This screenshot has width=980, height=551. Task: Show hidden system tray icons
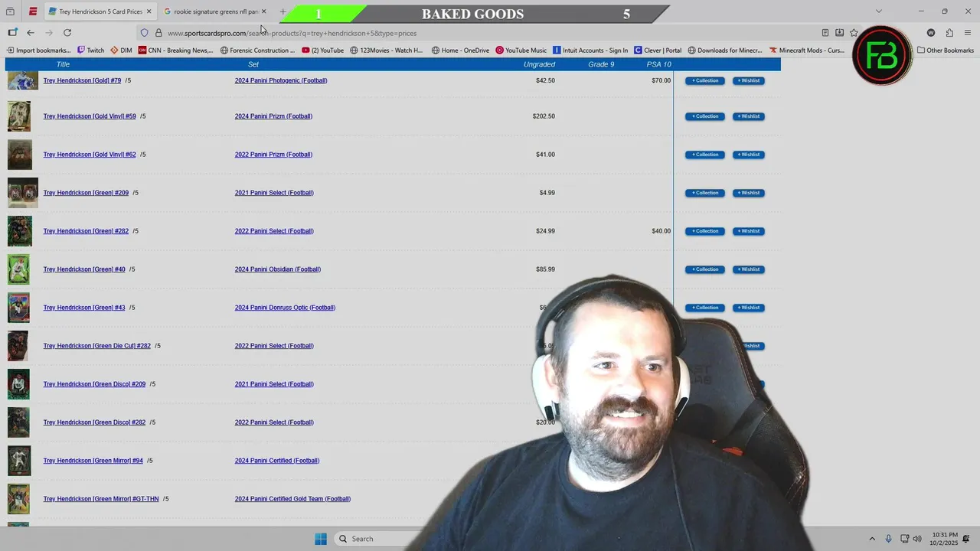[871, 539]
